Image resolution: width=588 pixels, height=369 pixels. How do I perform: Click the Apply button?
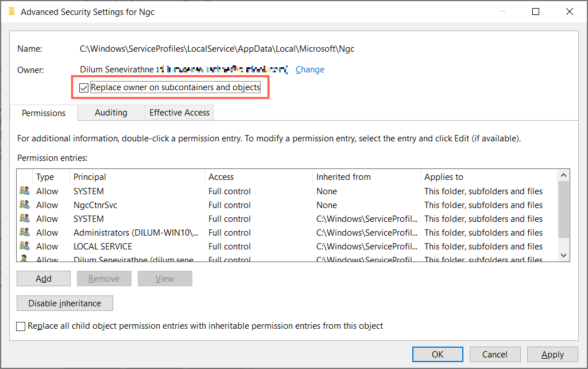click(552, 355)
